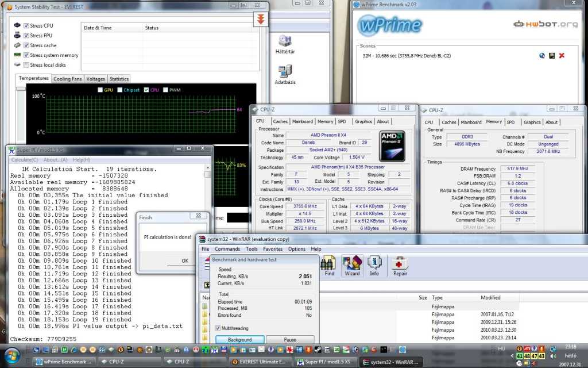Click the Core Speed 3755.6 MHz field
Viewport: 588px width, 368px height.
pyautogui.click(x=305, y=206)
